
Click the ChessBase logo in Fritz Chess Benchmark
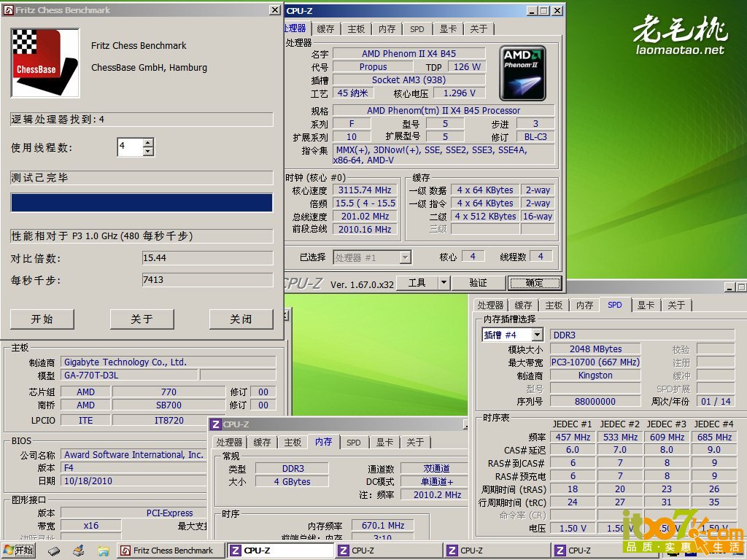pos(45,63)
